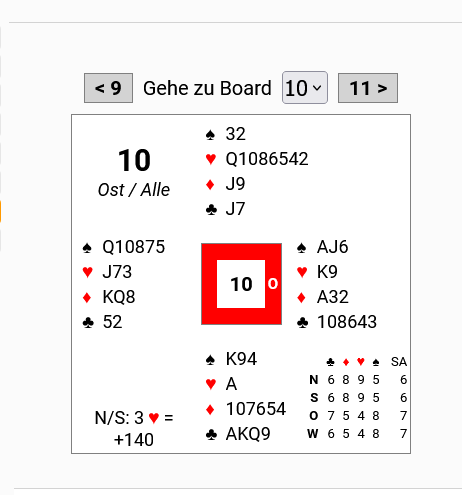Click the dealer marker O on board

(x=273, y=284)
